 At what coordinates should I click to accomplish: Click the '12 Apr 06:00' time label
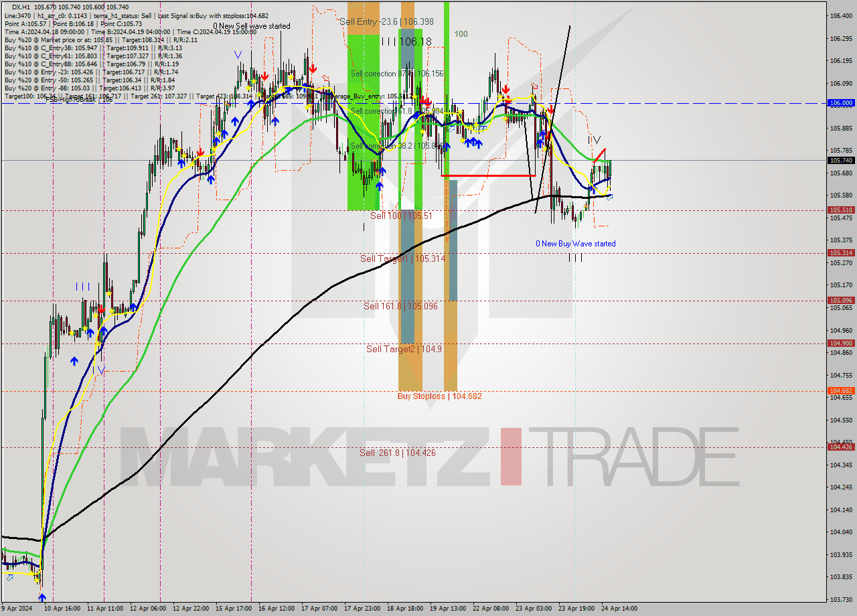(x=148, y=609)
